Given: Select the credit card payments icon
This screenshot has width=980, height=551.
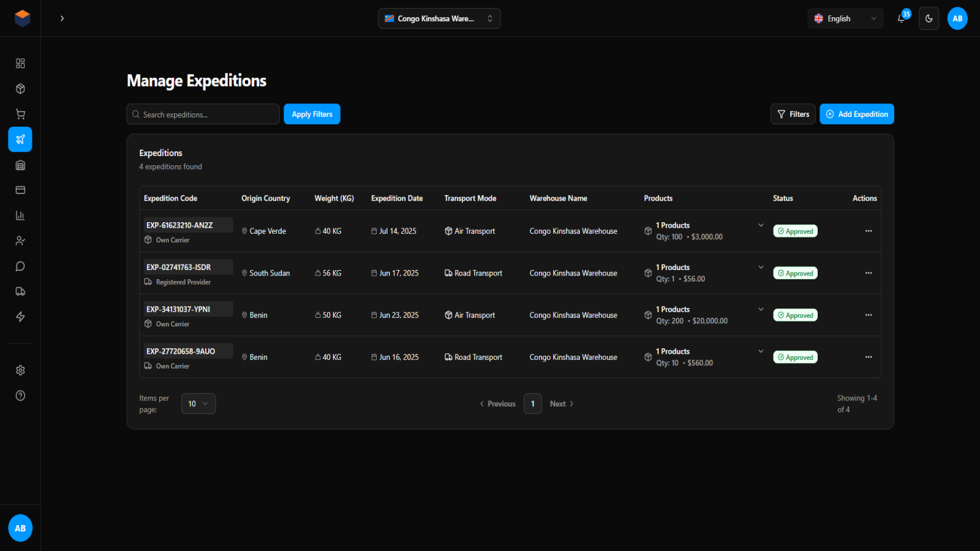Looking at the screenshot, I should pyautogui.click(x=20, y=190).
